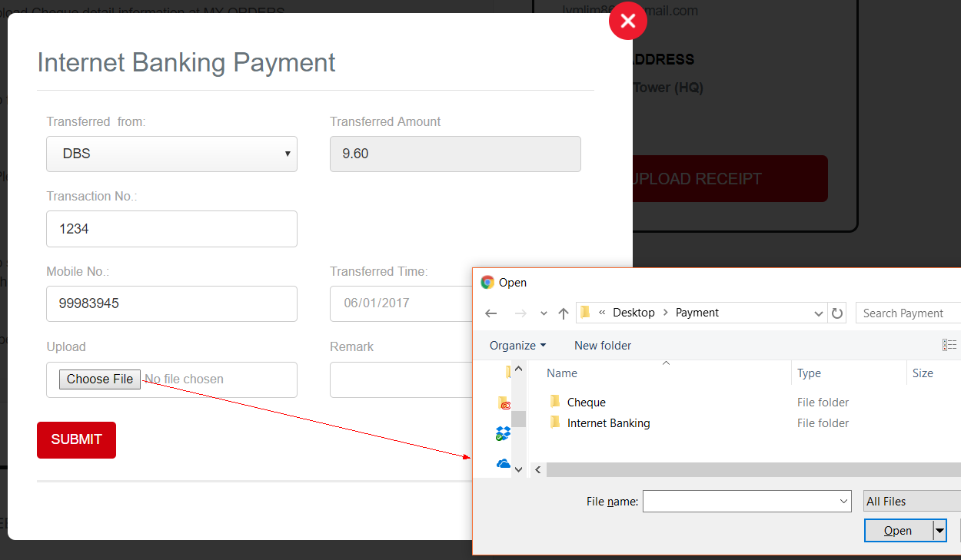Viewport: 961px width, 560px height.
Task: Click New folder in the toolbar
Action: [603, 346]
